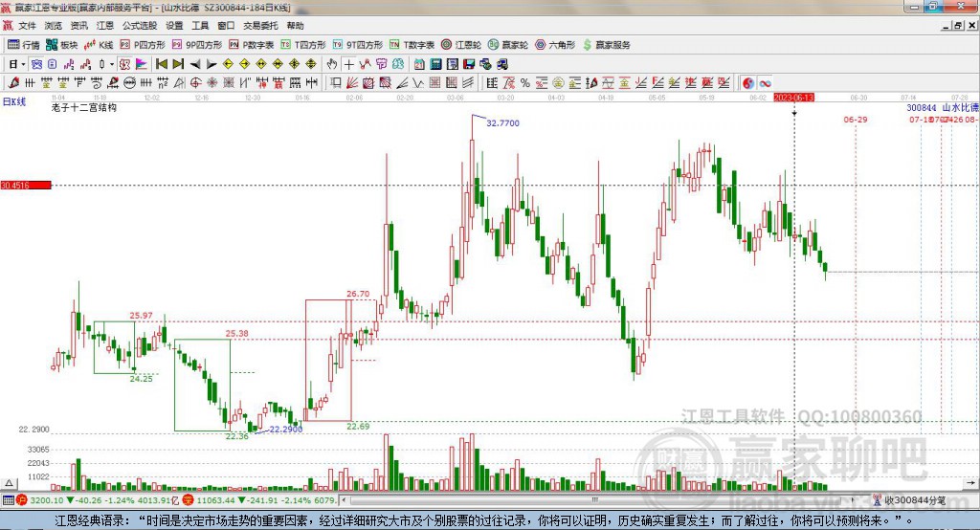Click the 2023-06-13 date marker
Image resolution: width=980 pixels, height=530 pixels.
click(793, 98)
